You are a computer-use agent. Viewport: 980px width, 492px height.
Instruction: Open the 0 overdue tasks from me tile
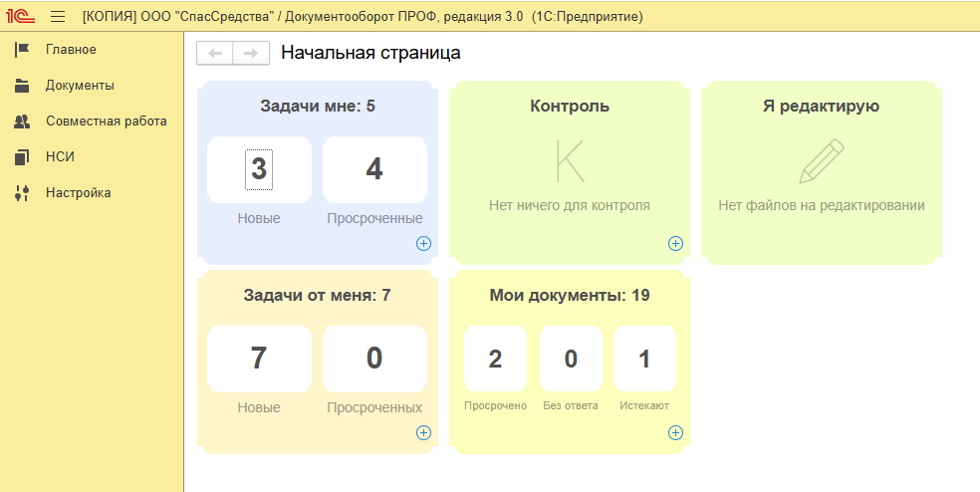(x=374, y=359)
